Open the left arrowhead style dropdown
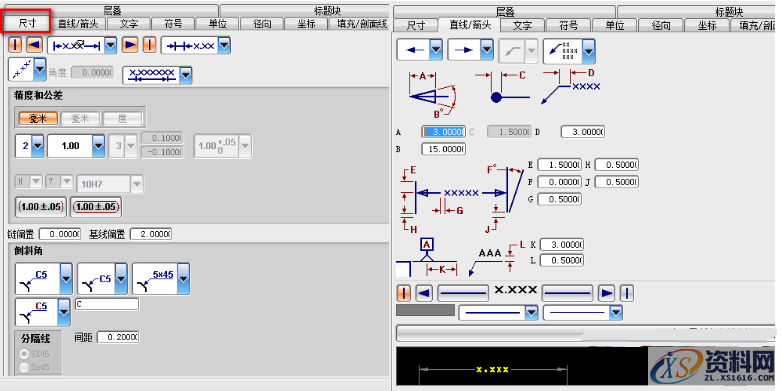782x391 pixels. tap(419, 50)
